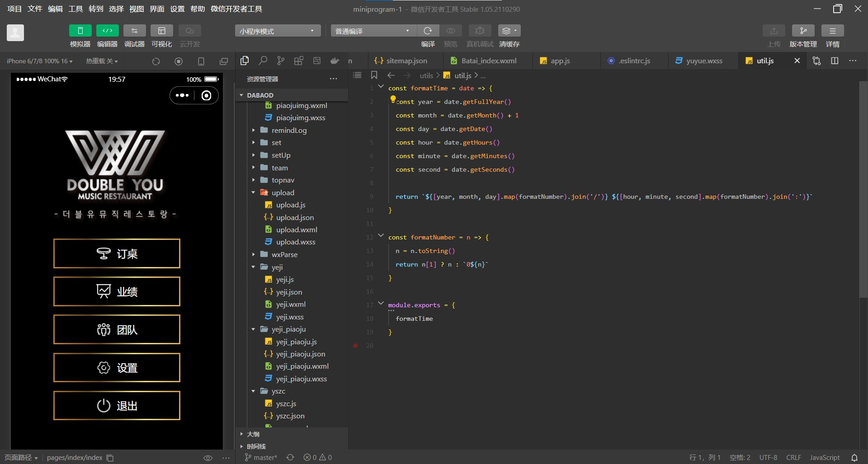Toggle the debugger panel button
This screenshot has height=464, width=868.
134,31
